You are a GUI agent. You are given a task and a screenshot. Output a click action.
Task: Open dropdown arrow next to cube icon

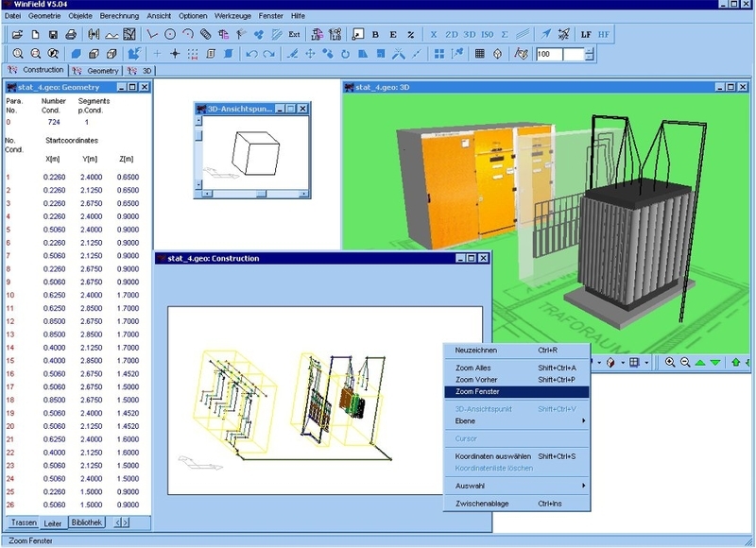[x=623, y=363]
